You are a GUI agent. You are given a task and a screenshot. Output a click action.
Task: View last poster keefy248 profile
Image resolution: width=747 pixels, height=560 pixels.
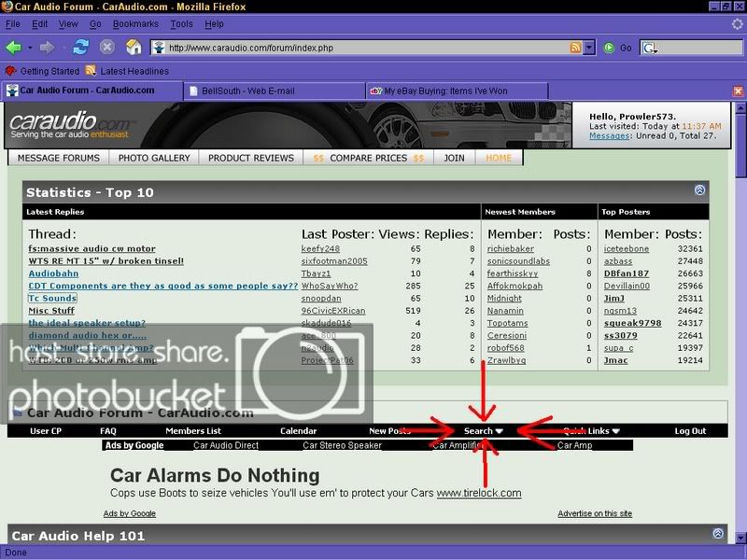point(320,248)
